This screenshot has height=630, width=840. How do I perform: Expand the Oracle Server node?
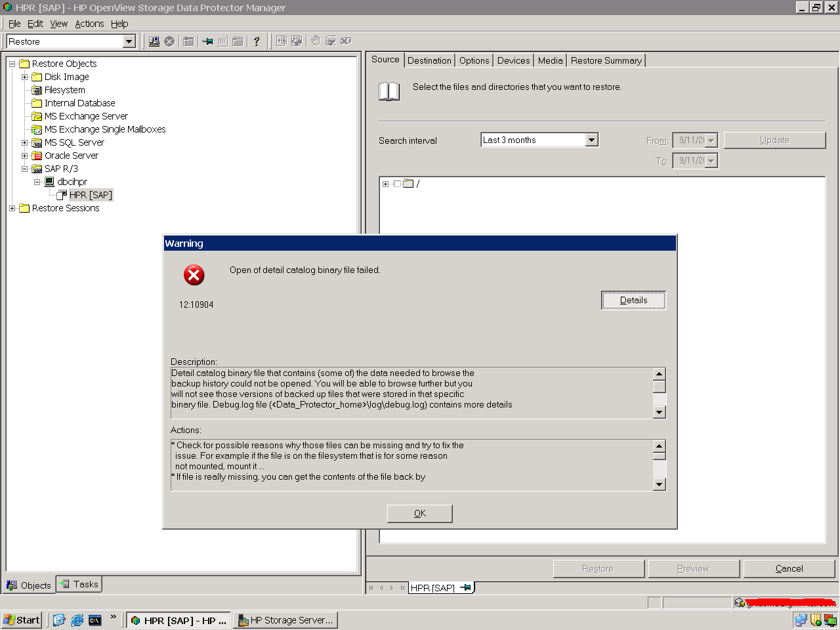[24, 156]
